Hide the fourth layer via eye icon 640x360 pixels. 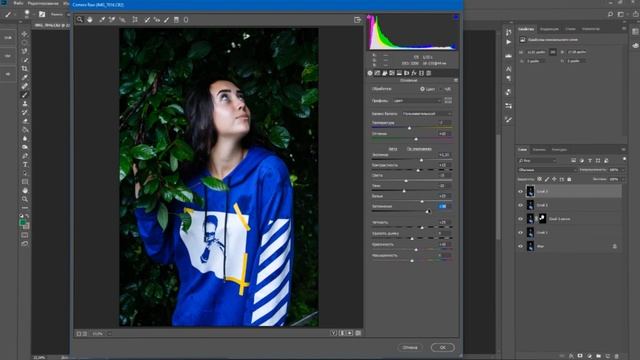pos(520,233)
